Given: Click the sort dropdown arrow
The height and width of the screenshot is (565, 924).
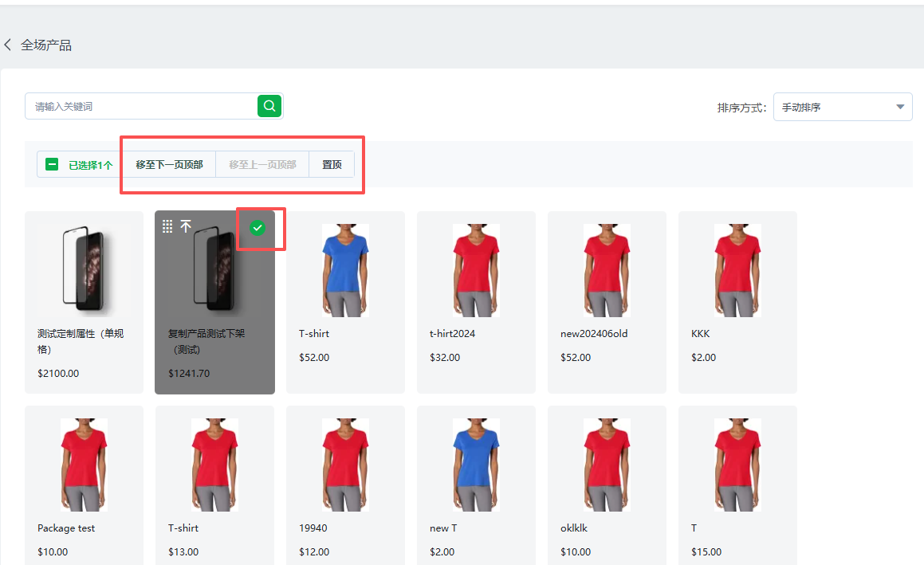Looking at the screenshot, I should [x=900, y=107].
